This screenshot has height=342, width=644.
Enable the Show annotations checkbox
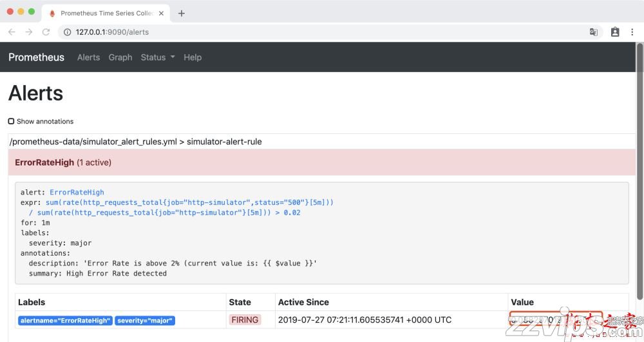pyautogui.click(x=11, y=121)
